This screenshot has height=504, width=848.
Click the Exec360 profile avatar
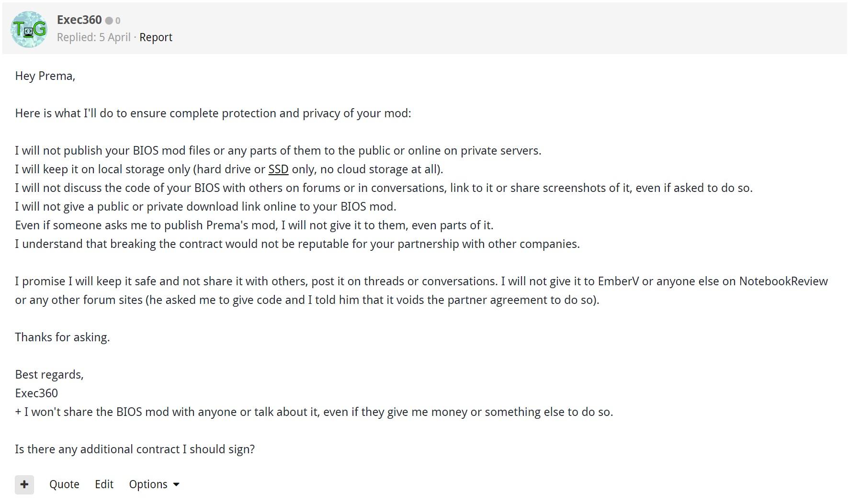point(29,30)
